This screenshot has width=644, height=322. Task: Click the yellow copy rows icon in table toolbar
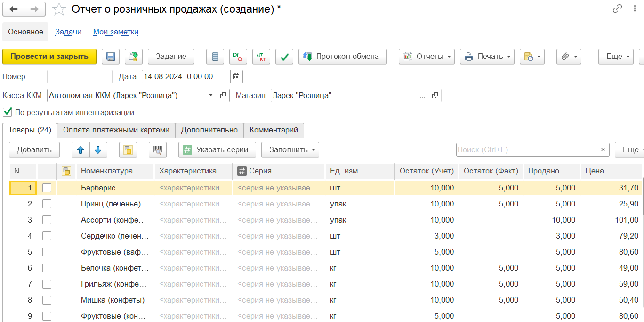(x=128, y=150)
